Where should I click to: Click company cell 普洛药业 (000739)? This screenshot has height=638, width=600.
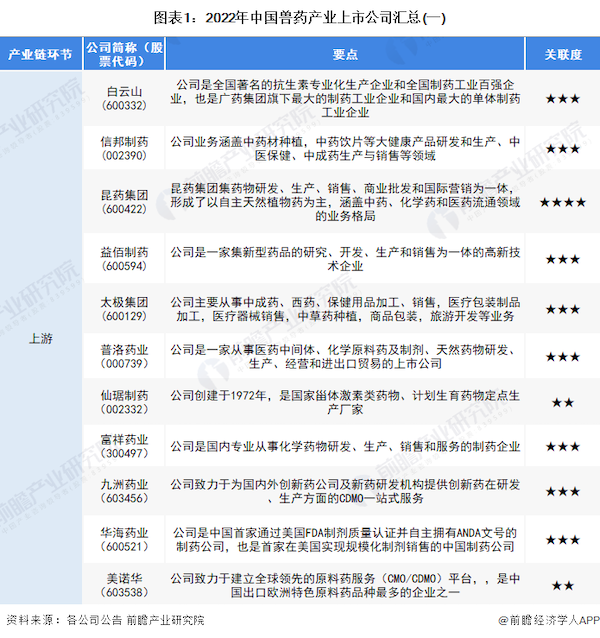pyautogui.click(x=124, y=356)
